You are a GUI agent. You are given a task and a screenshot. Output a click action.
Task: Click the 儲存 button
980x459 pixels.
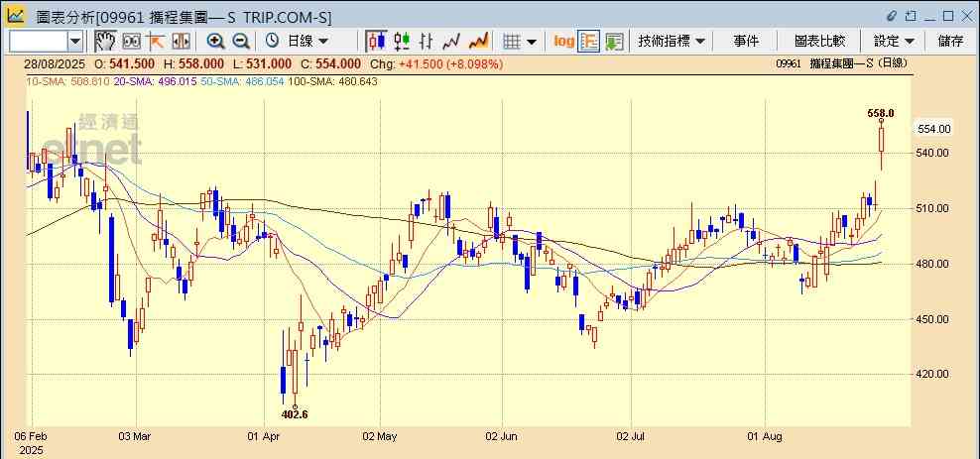click(950, 42)
